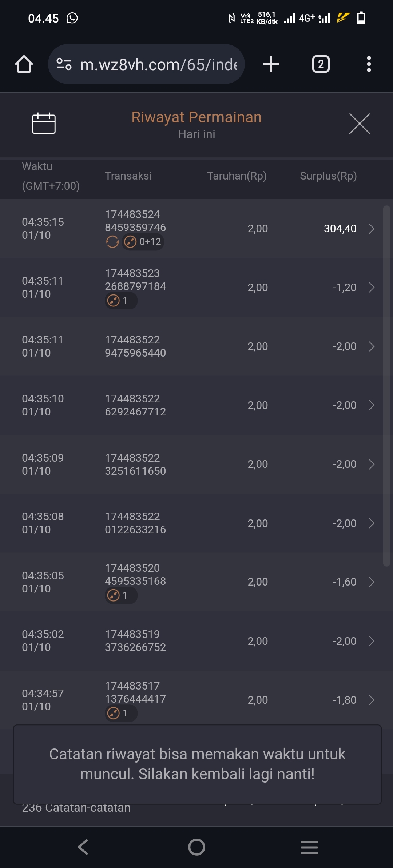Open the browser three-dot menu
This screenshot has height=868, width=393.
[x=369, y=64]
